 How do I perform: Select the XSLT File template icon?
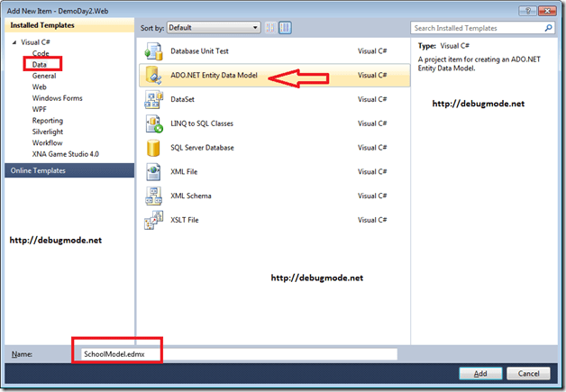coord(152,220)
